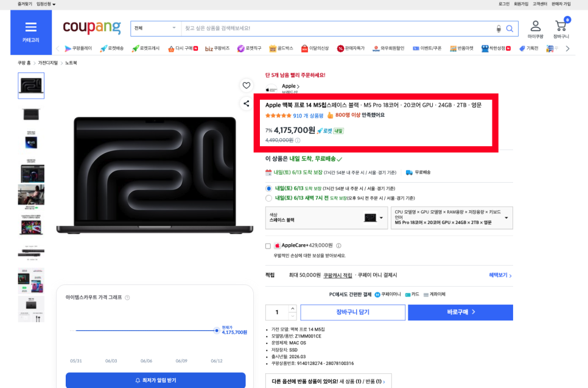588x388 pixels.
Task: Select 내일(토) 6/13 도착 보장 delivery option
Action: tap(268, 188)
